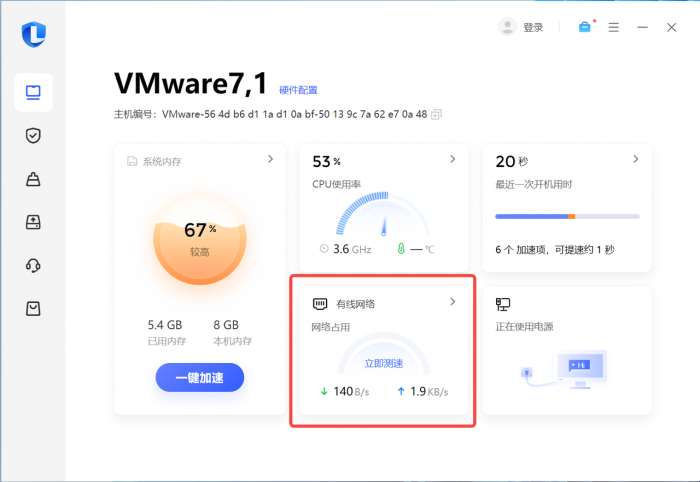Open the driver management disk sidebar icon
Image resolution: width=700 pixels, height=482 pixels.
33,222
